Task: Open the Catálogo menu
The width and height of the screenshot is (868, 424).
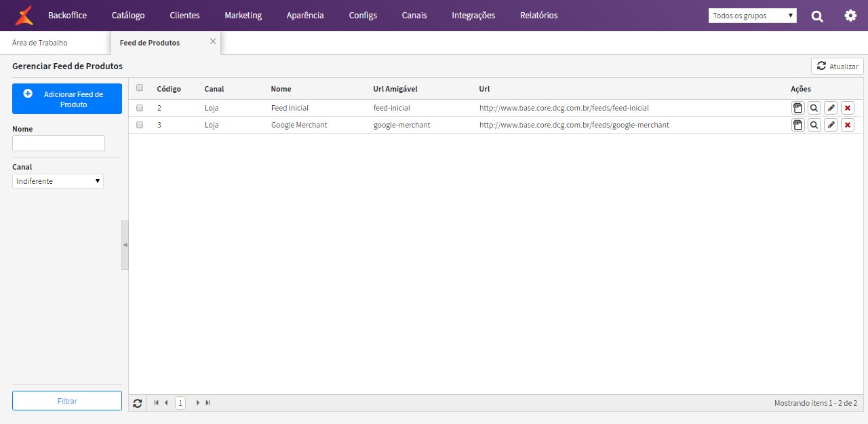Action: click(x=128, y=16)
